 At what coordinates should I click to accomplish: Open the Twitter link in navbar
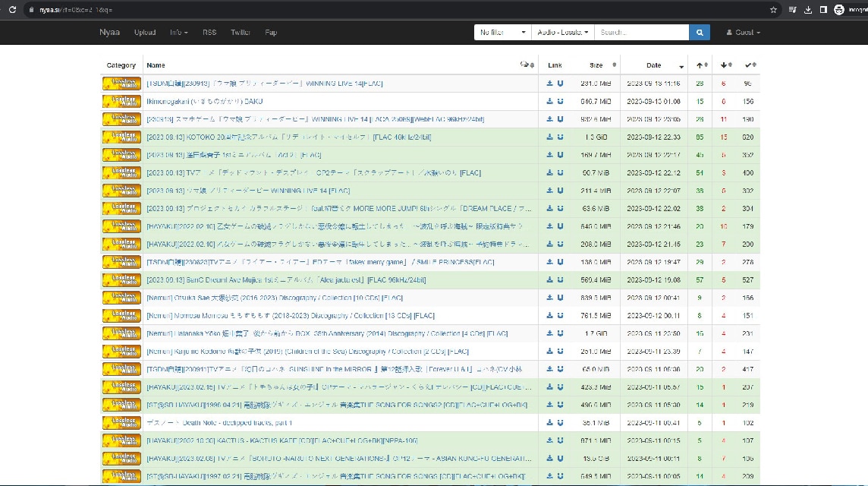tap(241, 33)
